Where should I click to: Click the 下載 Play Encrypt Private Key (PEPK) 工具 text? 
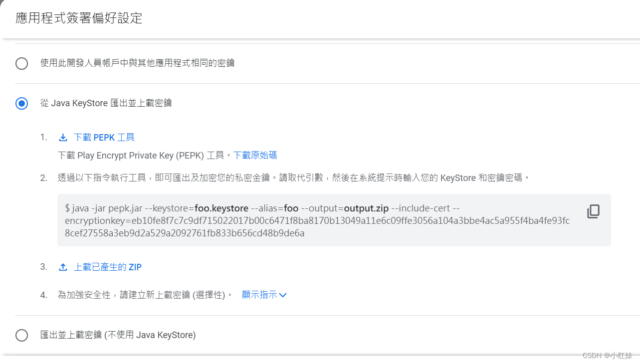point(145,155)
